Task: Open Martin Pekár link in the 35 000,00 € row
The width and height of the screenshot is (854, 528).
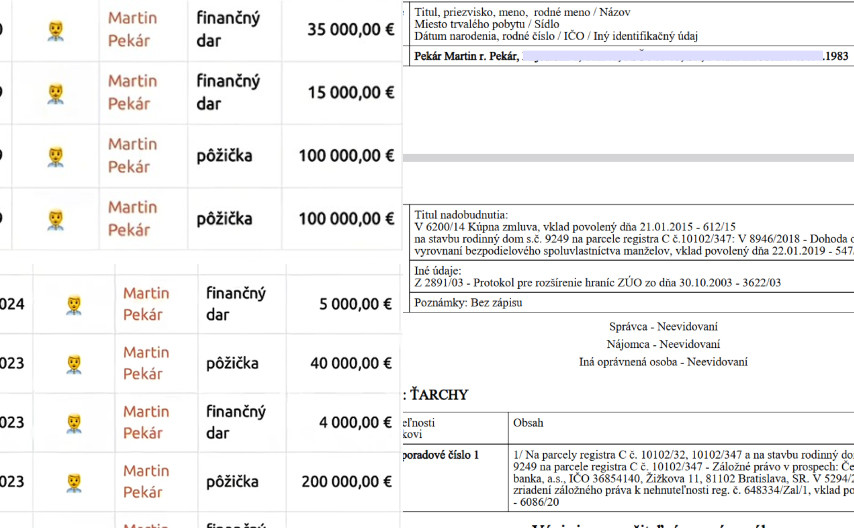Action: tap(133, 30)
